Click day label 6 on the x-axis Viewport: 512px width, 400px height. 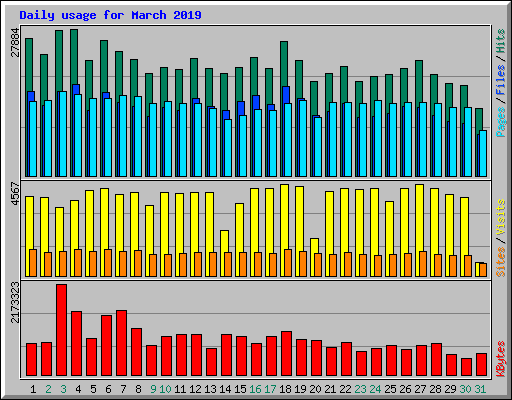(x=108, y=389)
